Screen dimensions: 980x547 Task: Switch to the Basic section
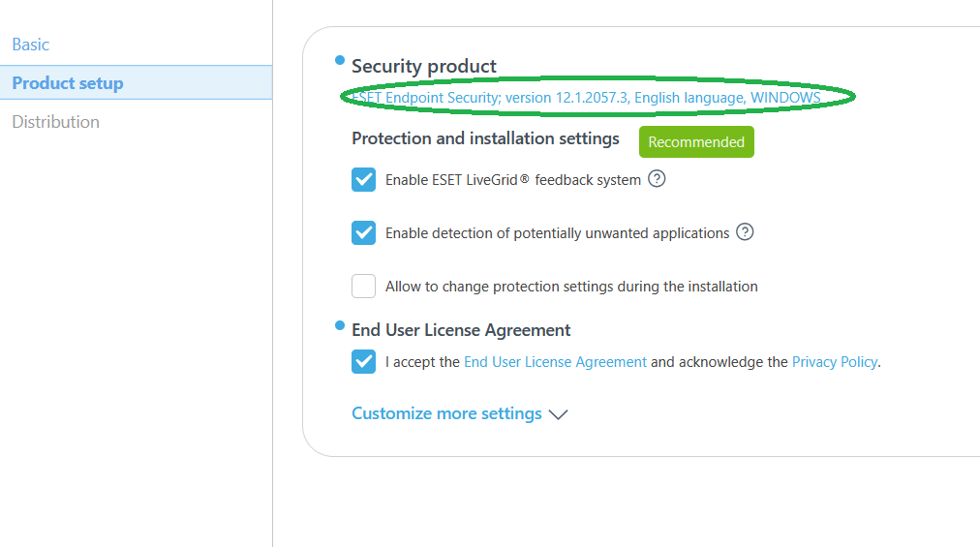[x=31, y=45]
